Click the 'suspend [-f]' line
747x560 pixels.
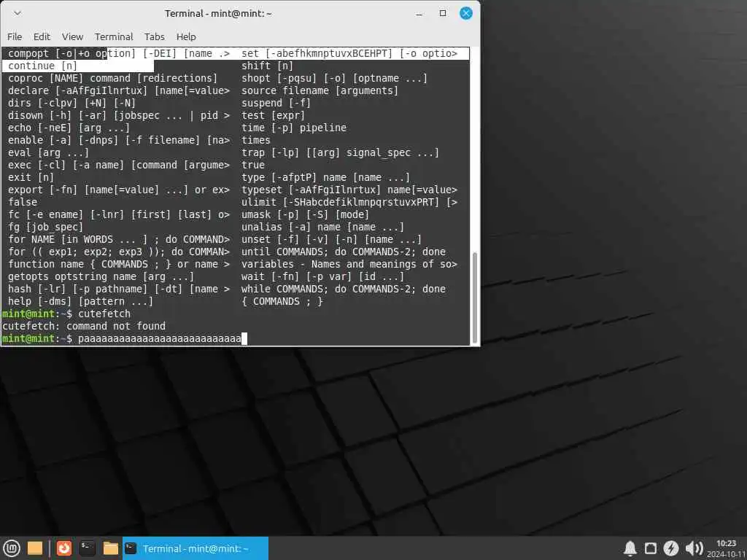(x=276, y=103)
